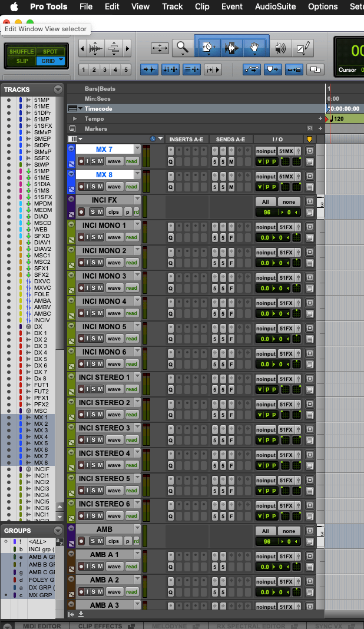Image resolution: width=364 pixels, height=629 pixels.
Task: Click the Markers ruler comment icon
Action: 72,129
